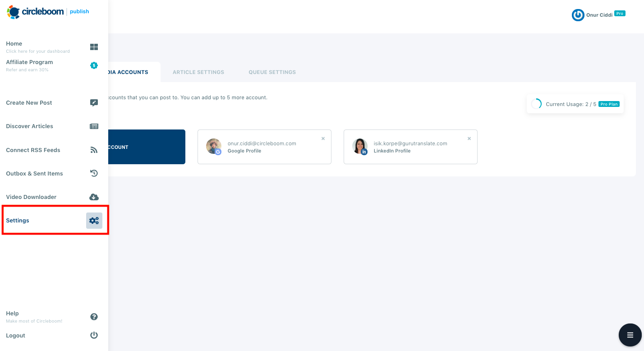644x351 pixels.
Task: Click the Logout power icon
Action: 94,335
